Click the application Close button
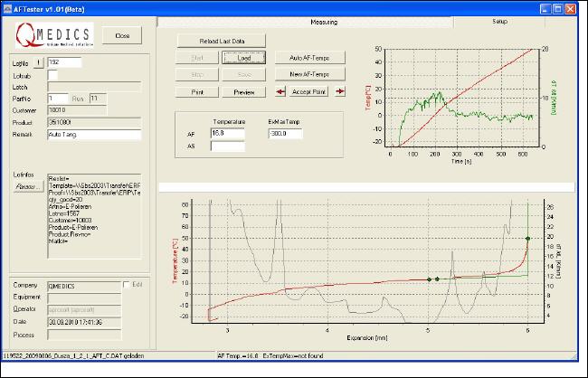The image size is (588, 378). coord(122,35)
